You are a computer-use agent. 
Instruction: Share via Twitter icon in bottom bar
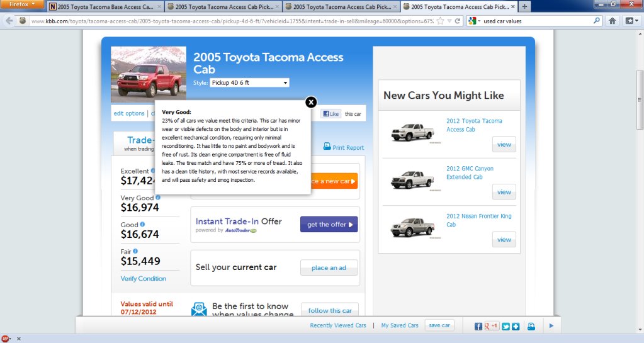pyautogui.click(x=506, y=326)
